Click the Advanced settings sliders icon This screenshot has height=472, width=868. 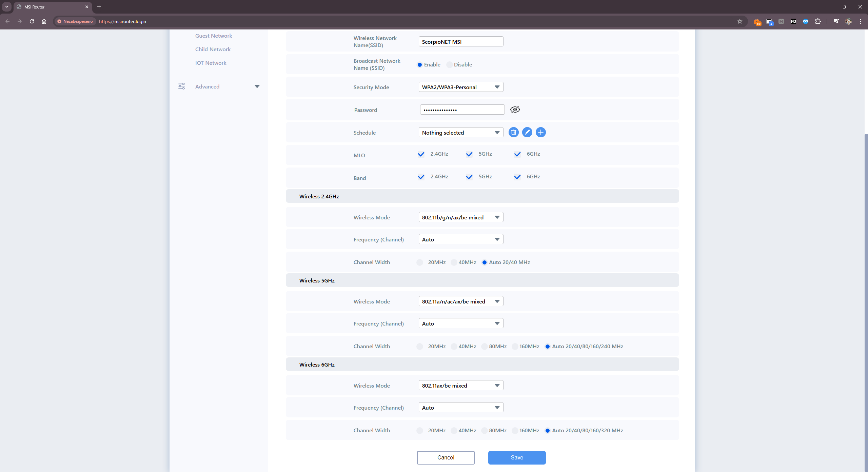pyautogui.click(x=182, y=86)
